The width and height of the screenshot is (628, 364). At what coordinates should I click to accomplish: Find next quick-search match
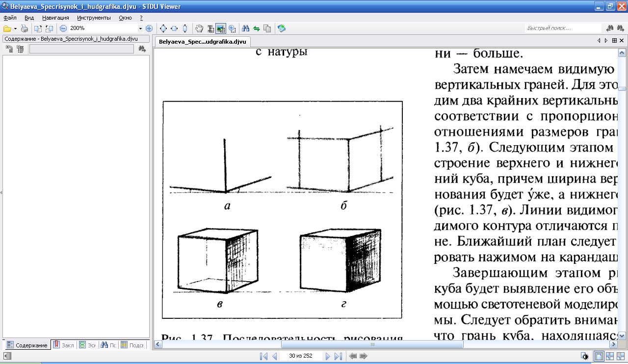pyautogui.click(x=621, y=28)
